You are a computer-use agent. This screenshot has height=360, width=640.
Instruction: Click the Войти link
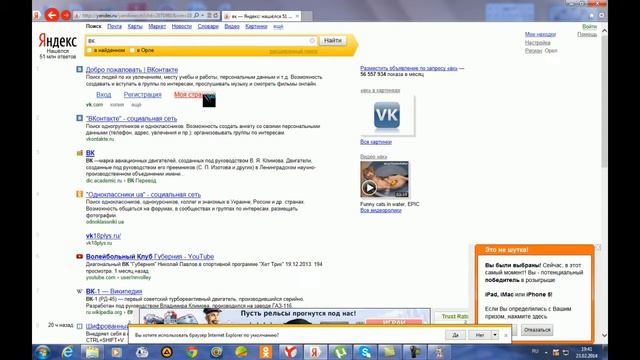589,27
